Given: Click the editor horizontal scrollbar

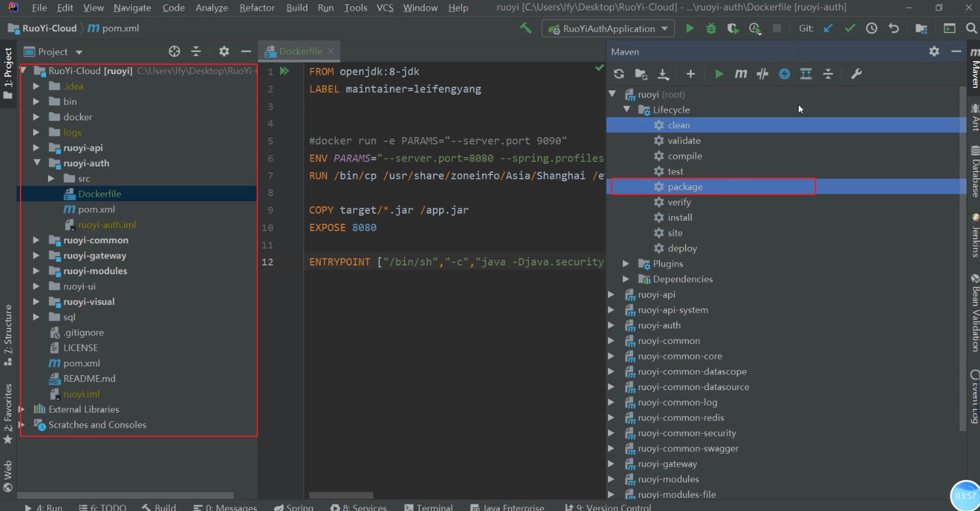Looking at the screenshot, I should tap(341, 495).
